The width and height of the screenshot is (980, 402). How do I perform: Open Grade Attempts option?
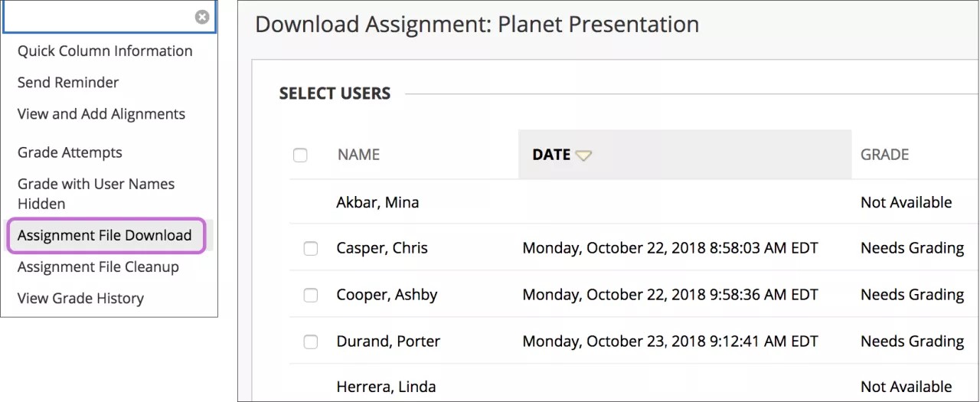click(70, 153)
